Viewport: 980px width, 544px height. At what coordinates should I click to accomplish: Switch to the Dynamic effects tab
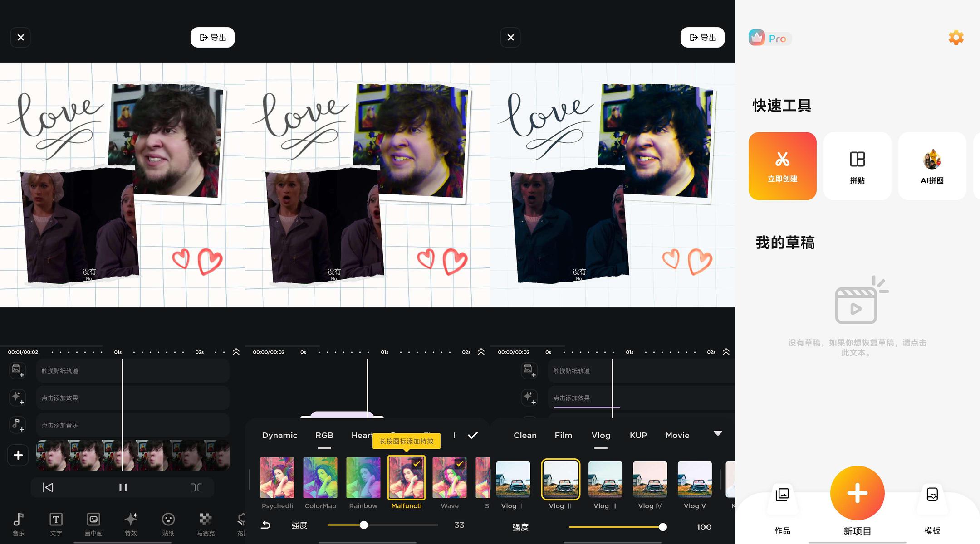click(279, 435)
